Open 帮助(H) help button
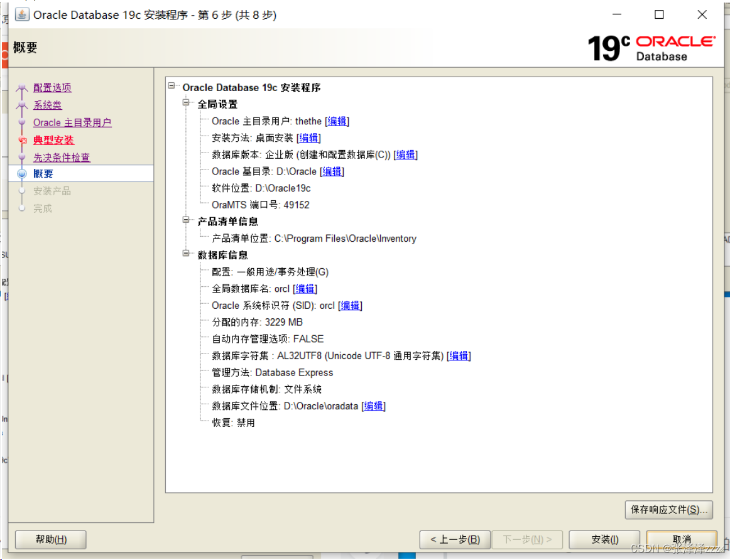The height and width of the screenshot is (560, 730). point(51,539)
